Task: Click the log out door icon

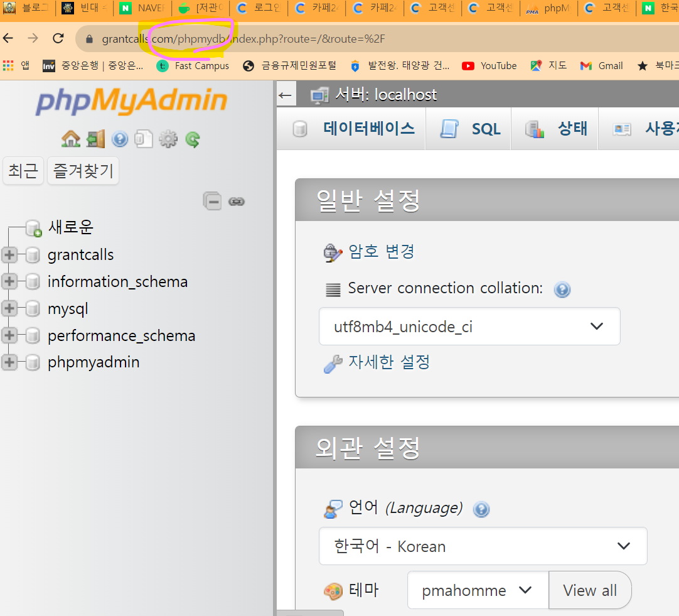Action: (x=95, y=139)
